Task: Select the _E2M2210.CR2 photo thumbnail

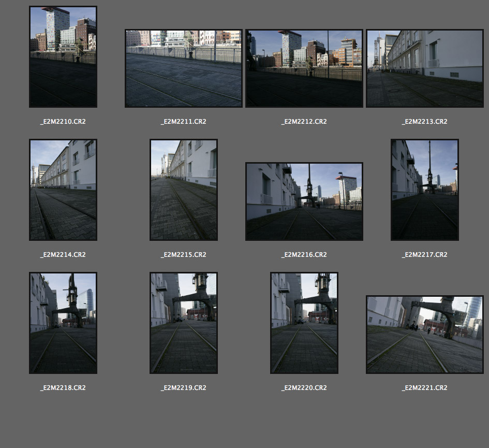Action: (63, 57)
